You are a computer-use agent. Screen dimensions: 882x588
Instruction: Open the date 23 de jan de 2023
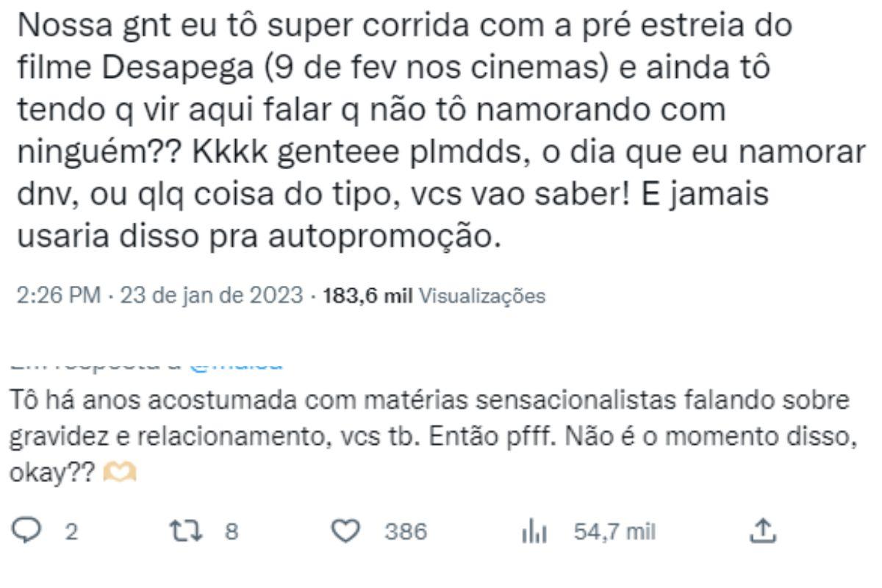point(212,296)
